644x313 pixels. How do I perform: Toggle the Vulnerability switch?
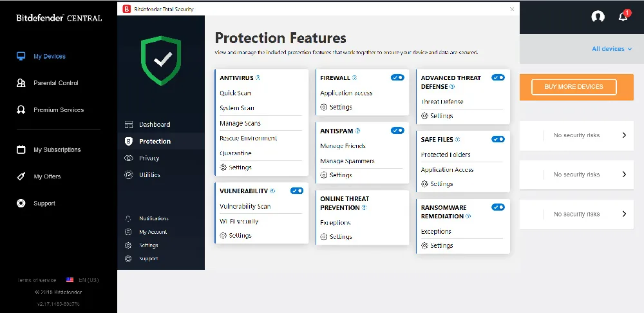point(297,191)
